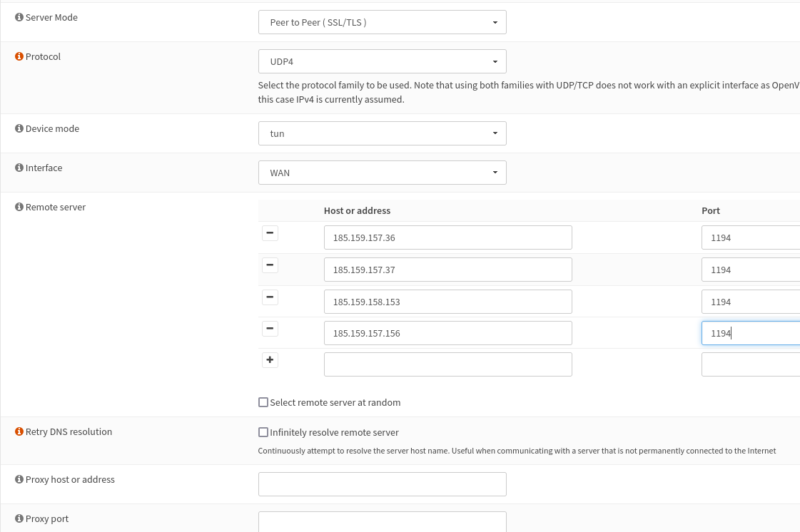Edit the 185.159.157.156 host field

point(448,333)
